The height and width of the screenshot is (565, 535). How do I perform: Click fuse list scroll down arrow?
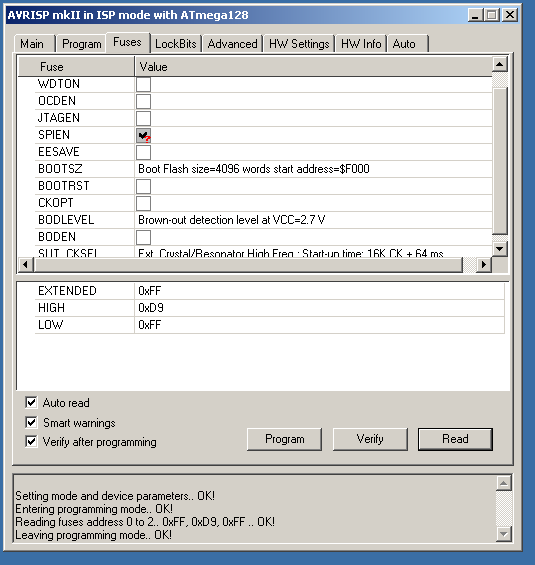[x=500, y=249]
